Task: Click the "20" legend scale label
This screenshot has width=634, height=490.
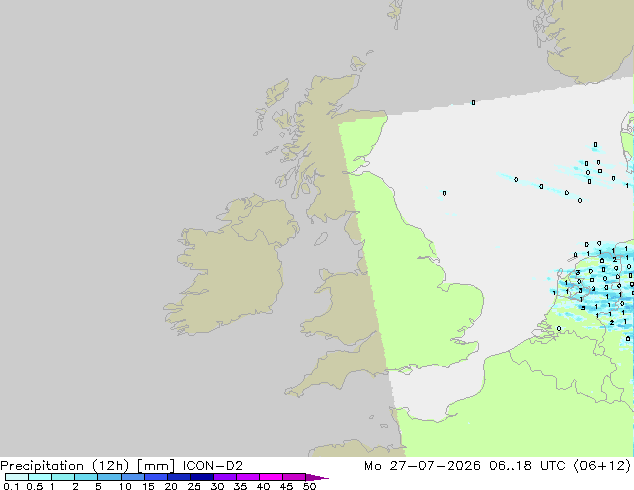Action: [171, 486]
